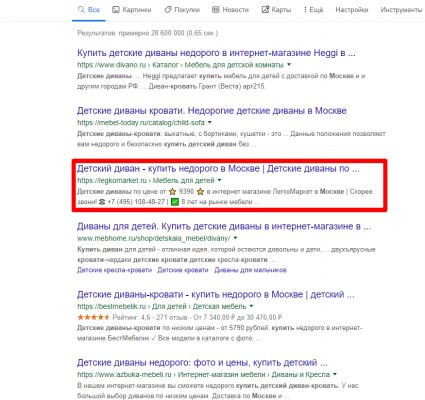Open the 'Покупки' tab

coord(182,10)
